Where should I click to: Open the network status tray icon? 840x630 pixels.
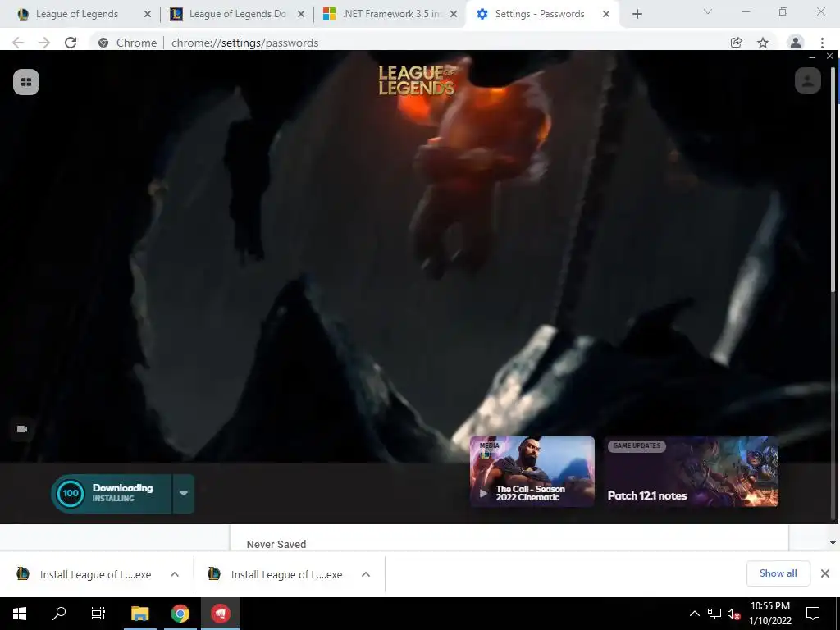coord(714,614)
